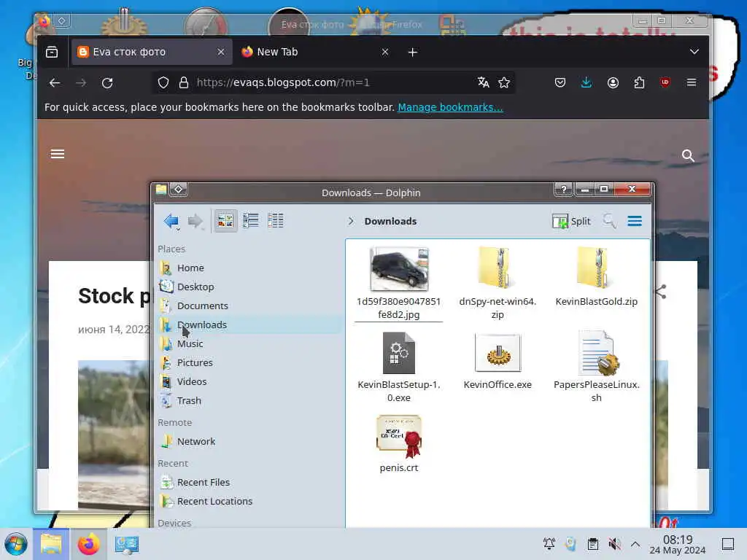The image size is (747, 560).
Task: Click Dolphin keep-above pin icon in title bar
Action: coord(178,189)
